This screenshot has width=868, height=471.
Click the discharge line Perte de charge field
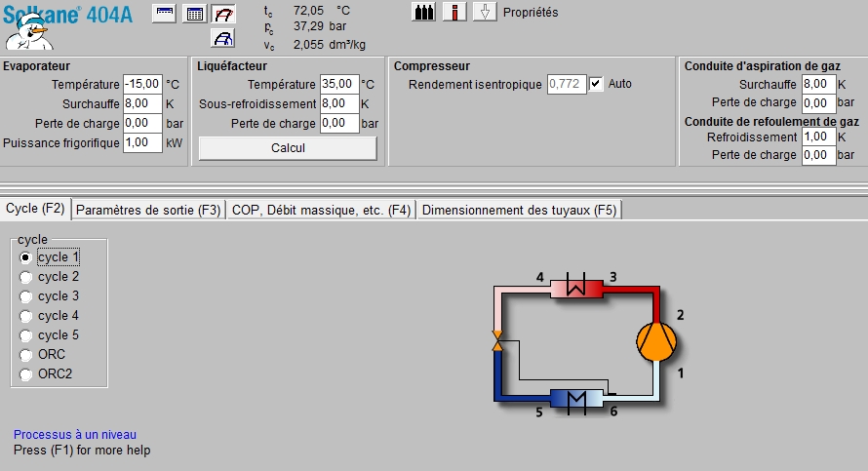pos(818,155)
